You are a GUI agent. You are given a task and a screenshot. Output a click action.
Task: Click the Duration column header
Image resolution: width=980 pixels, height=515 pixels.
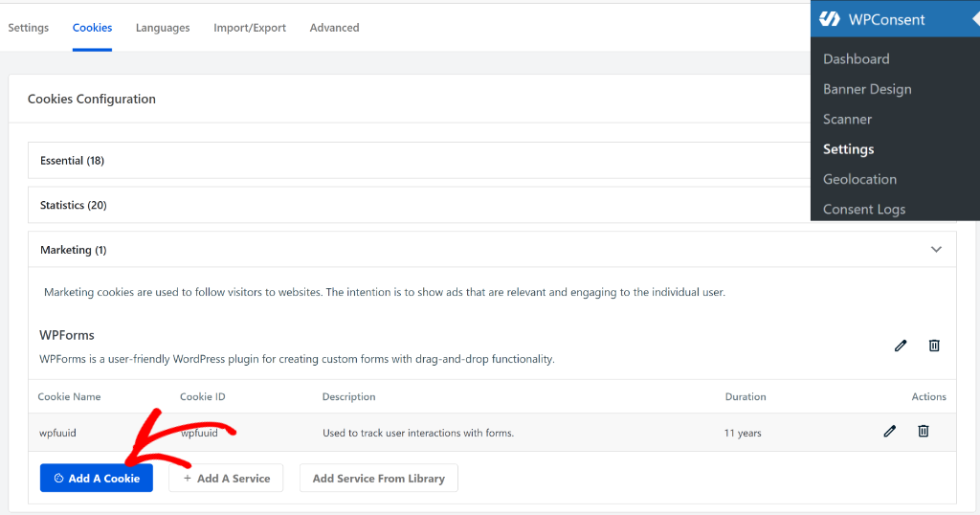click(x=745, y=397)
